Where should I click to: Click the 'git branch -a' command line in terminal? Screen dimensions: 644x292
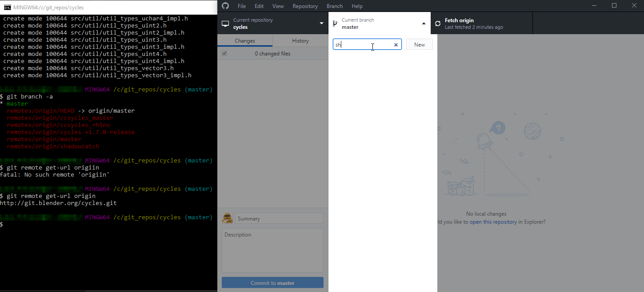27,97
